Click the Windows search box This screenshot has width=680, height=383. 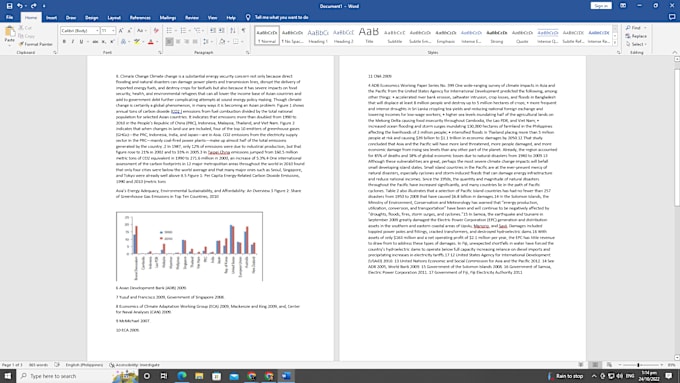[65, 376]
